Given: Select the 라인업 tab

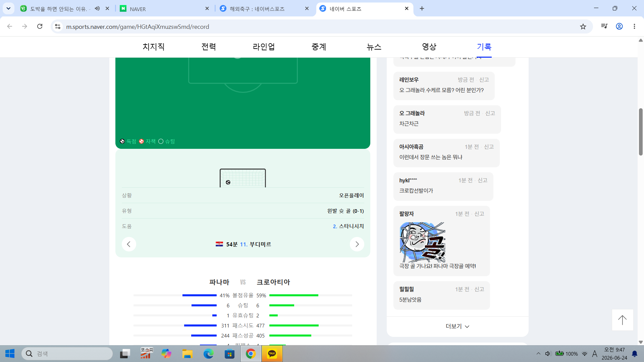Looking at the screenshot, I should [x=264, y=47].
